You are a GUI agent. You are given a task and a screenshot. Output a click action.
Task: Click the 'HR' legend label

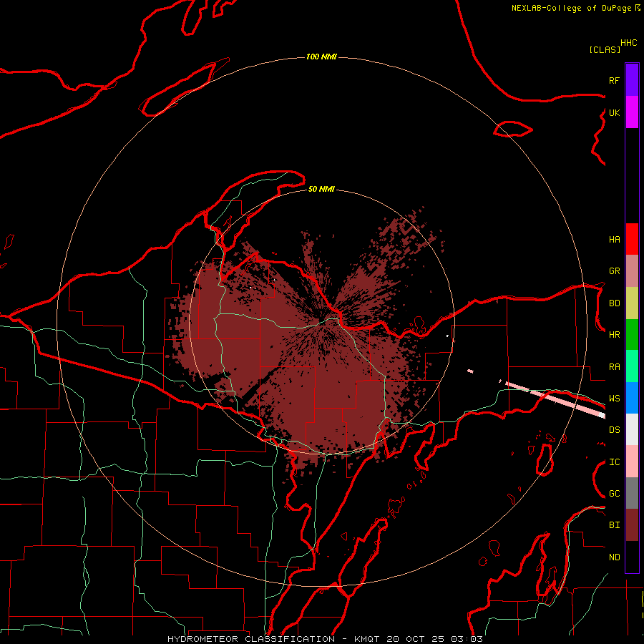(x=614, y=335)
